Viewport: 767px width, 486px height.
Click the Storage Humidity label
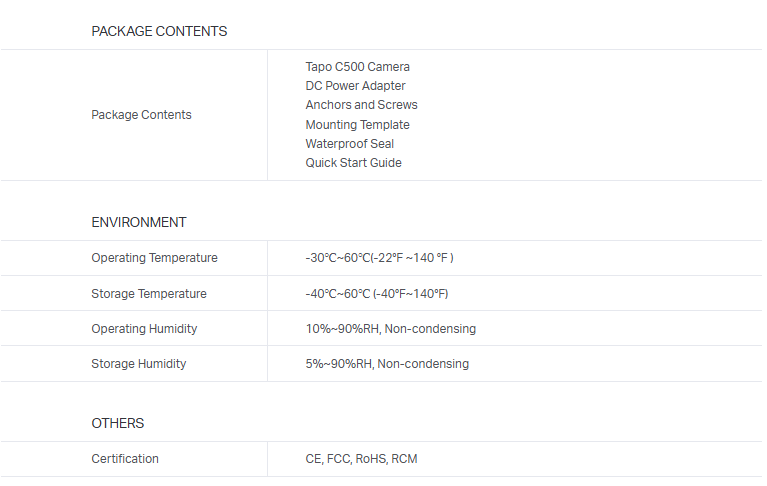coord(138,364)
